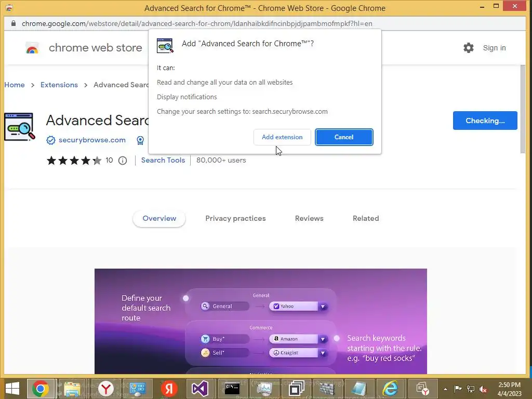
Task: Open the performance monitor taskbar icon
Action: click(264, 389)
